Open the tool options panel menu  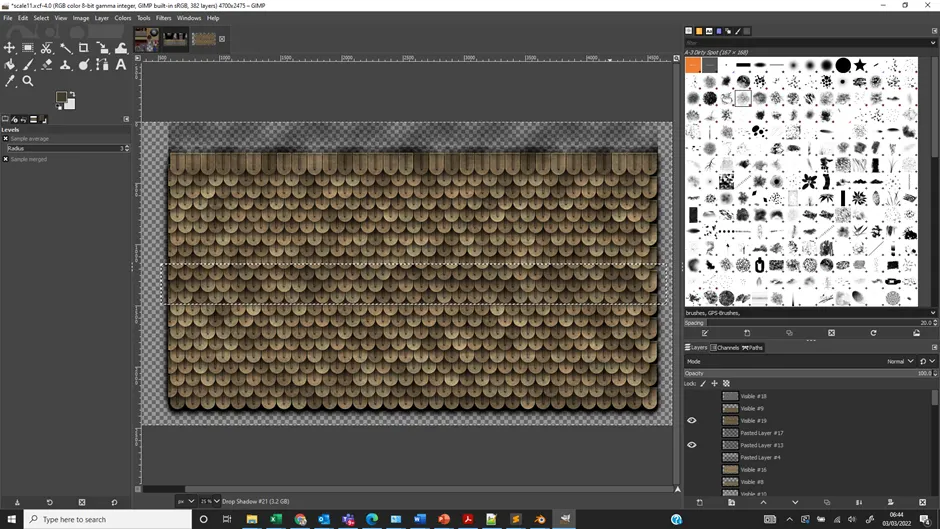[126, 119]
